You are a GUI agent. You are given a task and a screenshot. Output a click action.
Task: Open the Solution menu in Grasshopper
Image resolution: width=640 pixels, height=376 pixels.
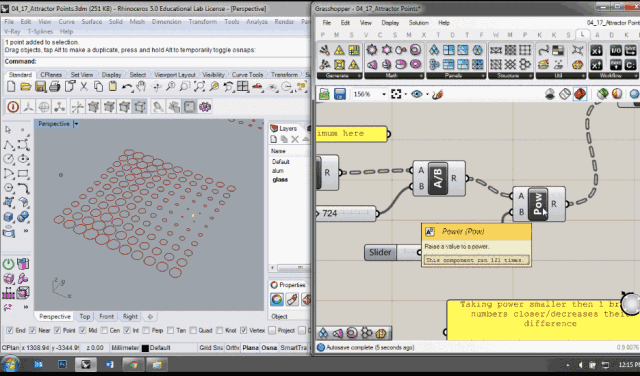419,23
